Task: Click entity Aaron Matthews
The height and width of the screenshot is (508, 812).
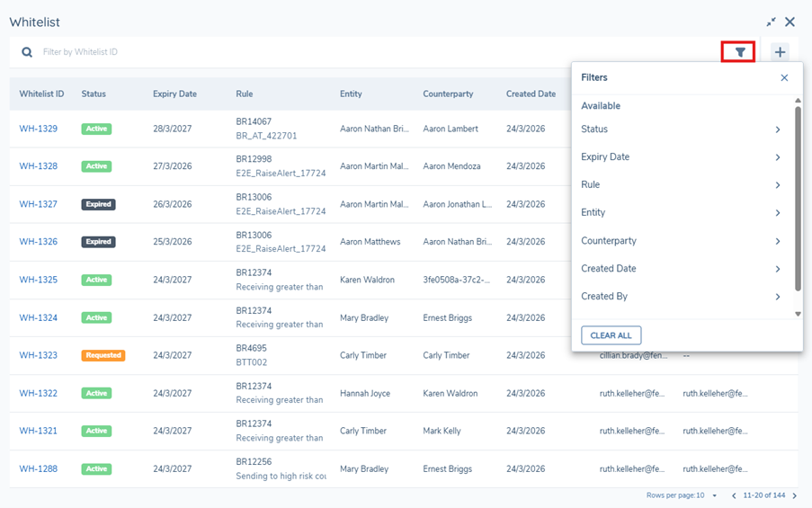Action: coord(370,242)
